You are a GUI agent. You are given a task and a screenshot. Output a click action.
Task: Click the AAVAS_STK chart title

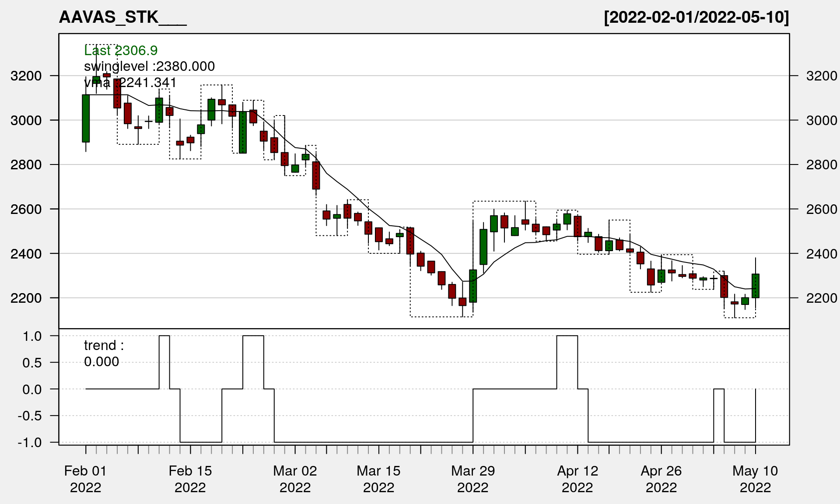(x=122, y=17)
